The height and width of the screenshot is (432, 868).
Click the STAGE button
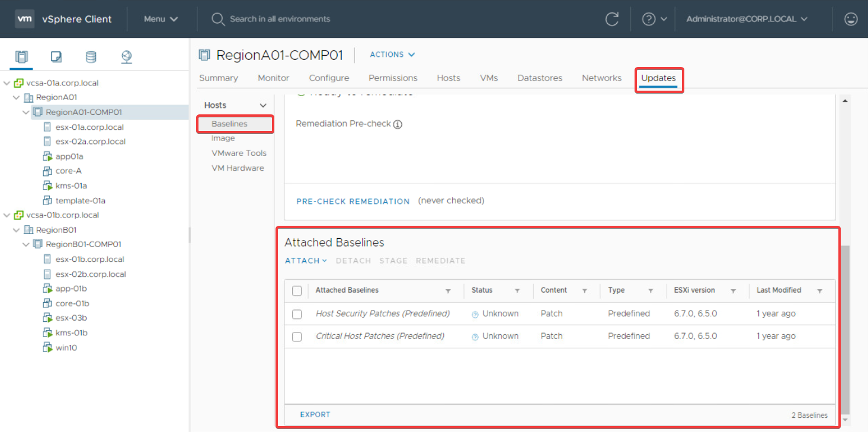pos(393,261)
